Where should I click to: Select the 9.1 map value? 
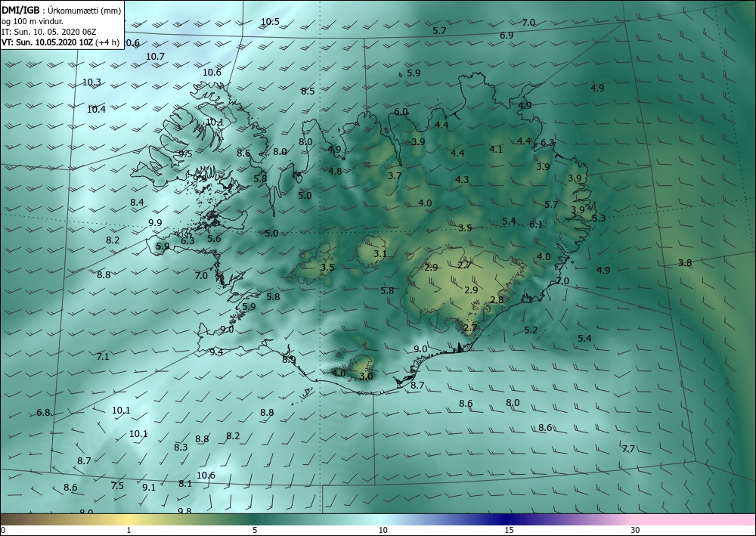click(x=149, y=488)
